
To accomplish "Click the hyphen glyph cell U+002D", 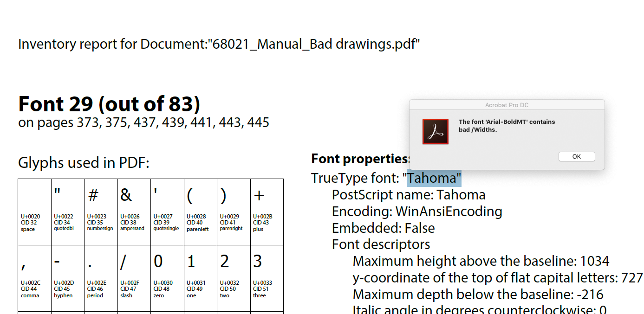I will (x=68, y=278).
